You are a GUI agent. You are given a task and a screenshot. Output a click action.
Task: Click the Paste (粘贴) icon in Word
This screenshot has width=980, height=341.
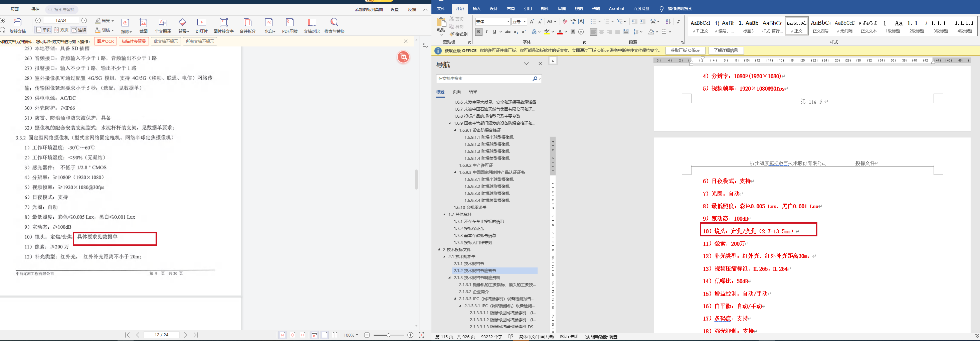click(441, 22)
